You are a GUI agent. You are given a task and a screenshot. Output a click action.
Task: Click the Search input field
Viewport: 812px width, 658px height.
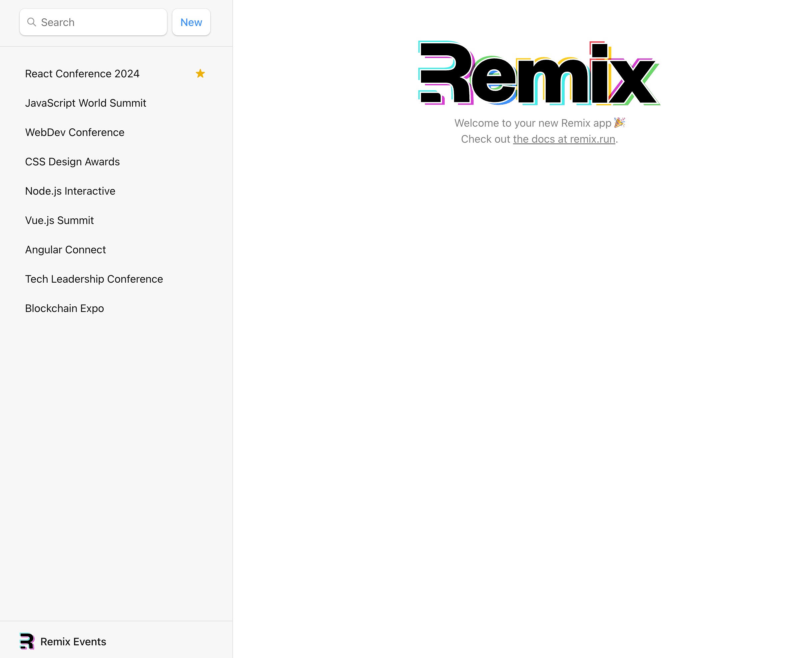tap(93, 22)
